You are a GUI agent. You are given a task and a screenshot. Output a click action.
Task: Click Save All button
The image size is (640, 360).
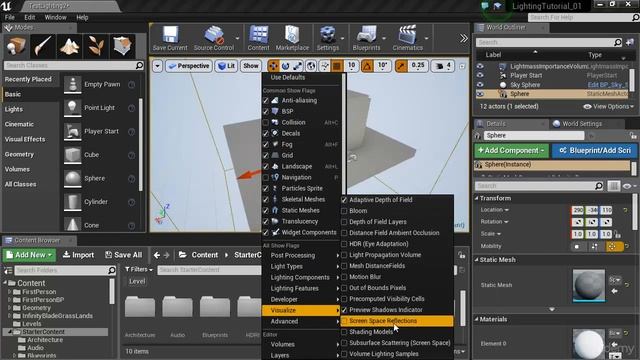[x=124, y=255]
